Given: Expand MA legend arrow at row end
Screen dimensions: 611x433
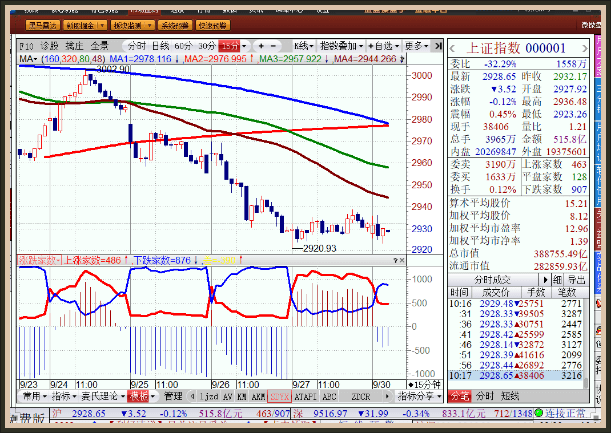Looking at the screenshot, I should [402, 59].
